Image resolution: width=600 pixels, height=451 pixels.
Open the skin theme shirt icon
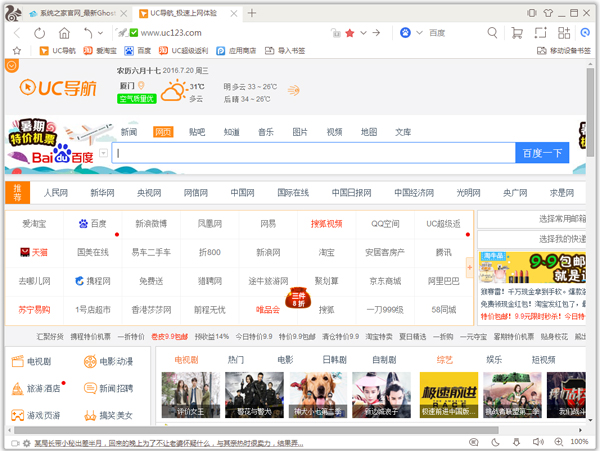click(x=548, y=13)
